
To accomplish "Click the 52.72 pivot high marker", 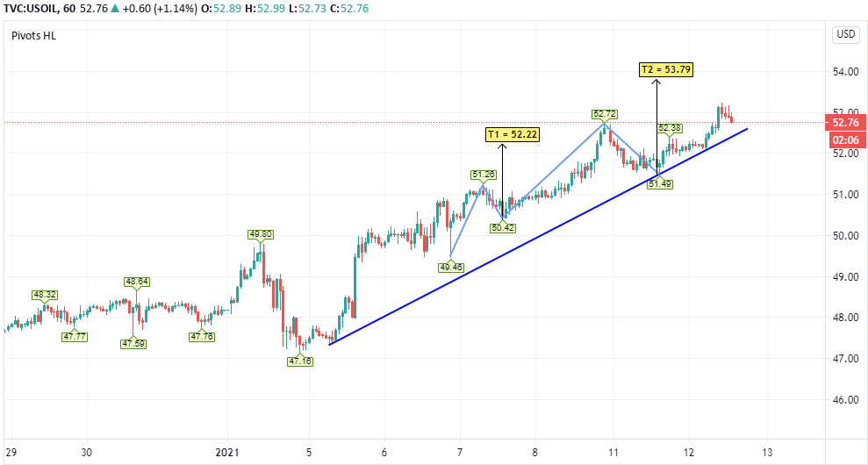I will [605, 114].
